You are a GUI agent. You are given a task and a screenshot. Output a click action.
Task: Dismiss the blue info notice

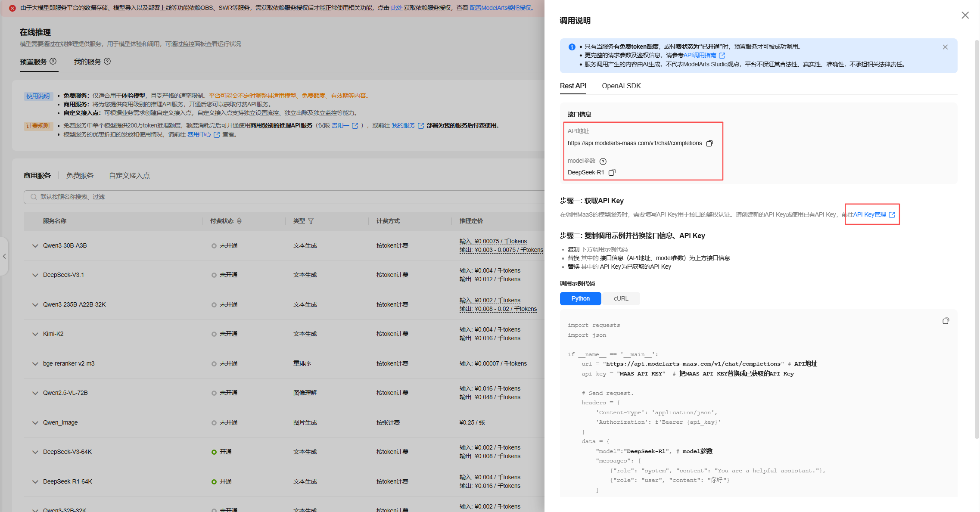(x=945, y=47)
